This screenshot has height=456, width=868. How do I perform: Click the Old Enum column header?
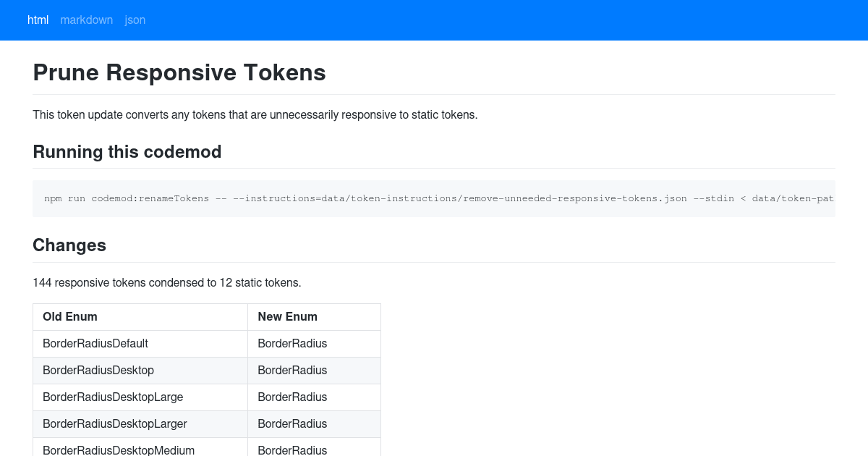[x=70, y=316]
